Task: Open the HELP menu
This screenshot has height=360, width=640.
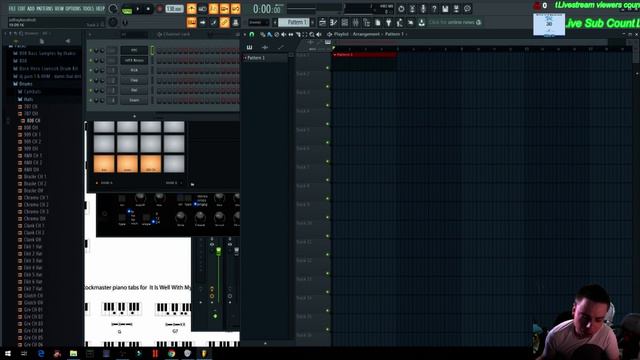Action: coord(100,9)
